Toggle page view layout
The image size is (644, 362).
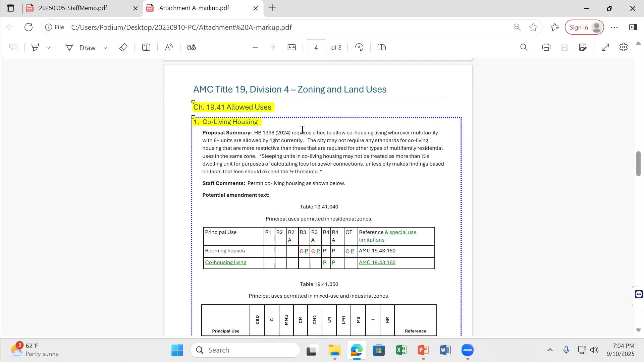382,47
